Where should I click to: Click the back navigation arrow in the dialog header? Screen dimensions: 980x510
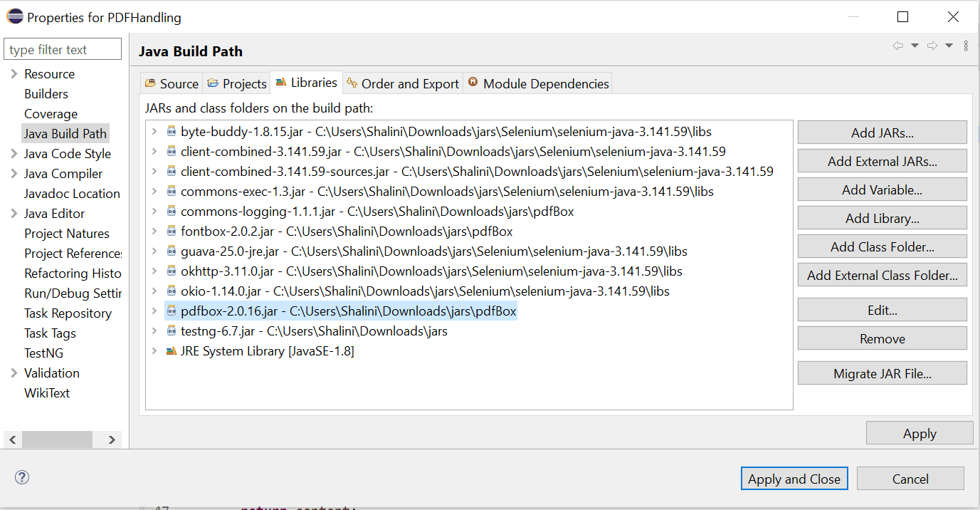897,45
